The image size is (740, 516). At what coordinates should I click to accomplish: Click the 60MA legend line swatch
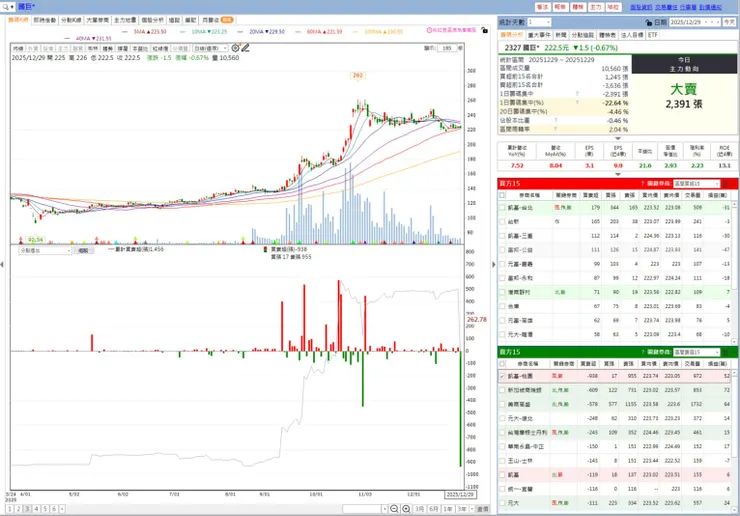point(298,32)
